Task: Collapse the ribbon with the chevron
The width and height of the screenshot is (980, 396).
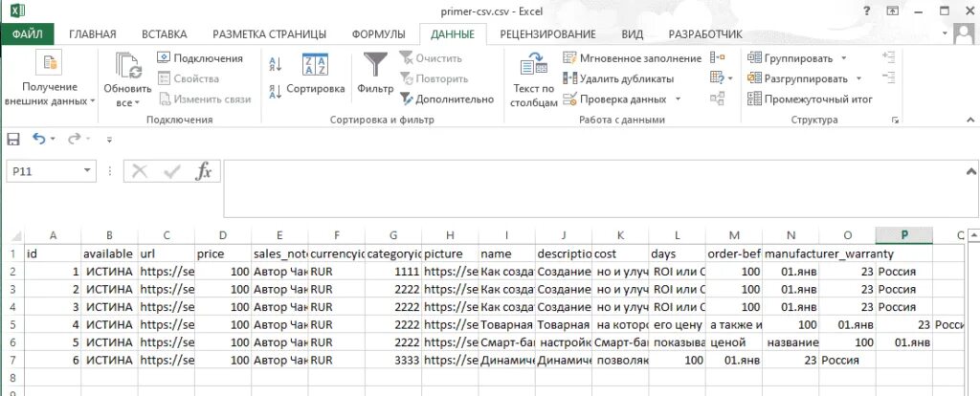Action: pos(970,120)
